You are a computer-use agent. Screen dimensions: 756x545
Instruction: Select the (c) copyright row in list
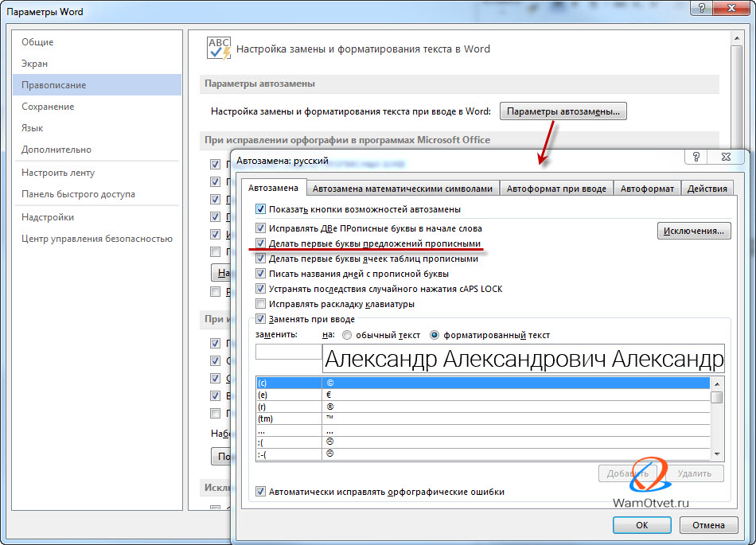click(288, 383)
